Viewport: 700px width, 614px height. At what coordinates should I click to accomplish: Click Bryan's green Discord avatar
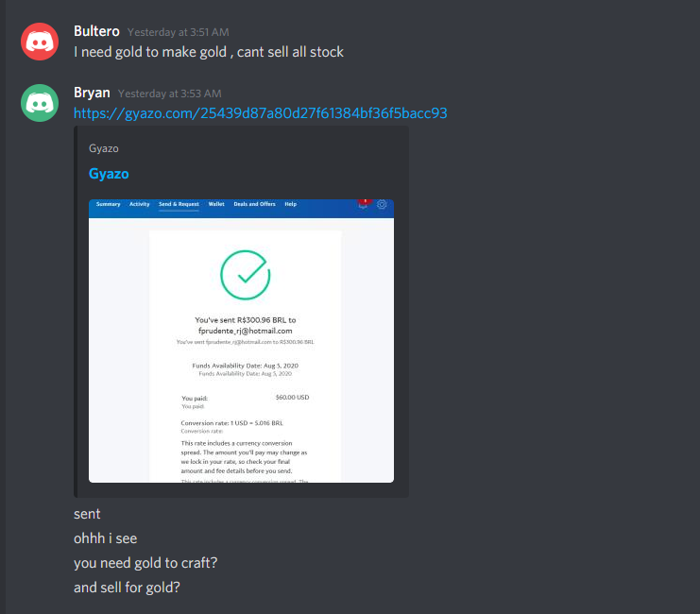(40, 103)
